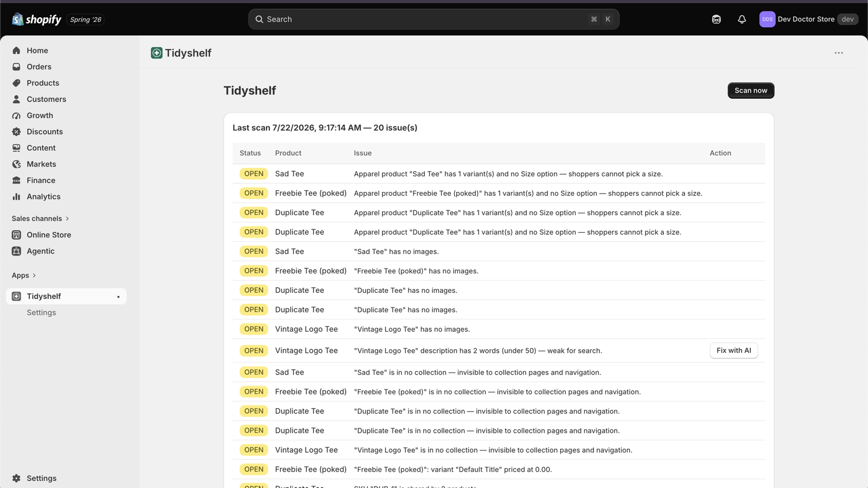Click the Spring '26 edition badge
The width and height of the screenshot is (868, 488).
86,20
